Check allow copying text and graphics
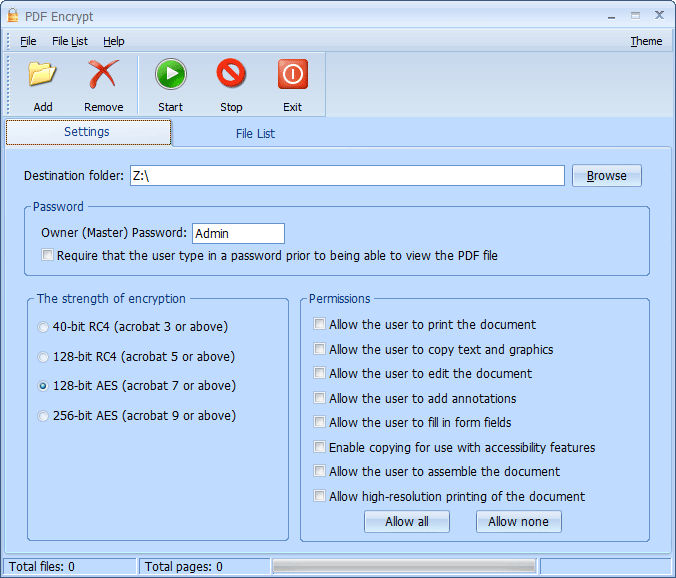 coord(320,350)
